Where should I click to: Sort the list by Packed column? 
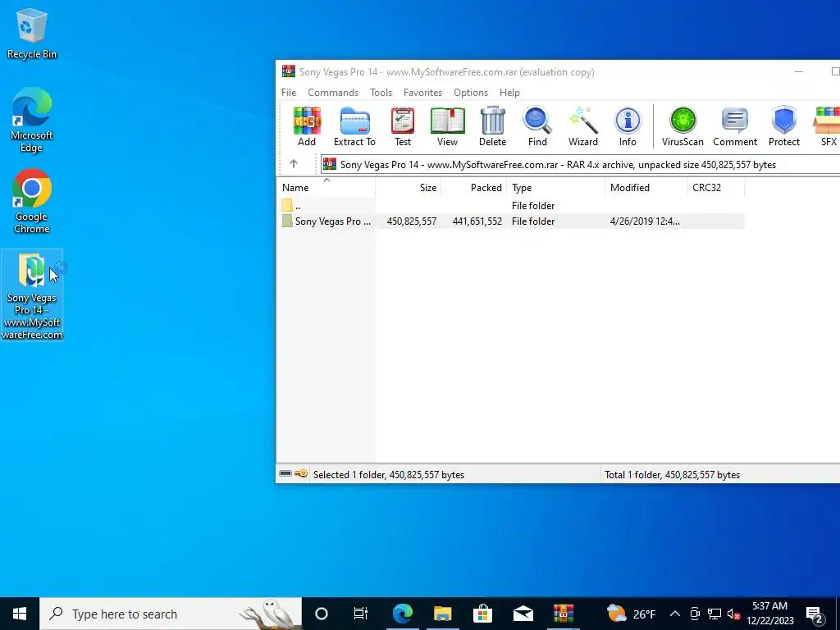tap(473, 188)
